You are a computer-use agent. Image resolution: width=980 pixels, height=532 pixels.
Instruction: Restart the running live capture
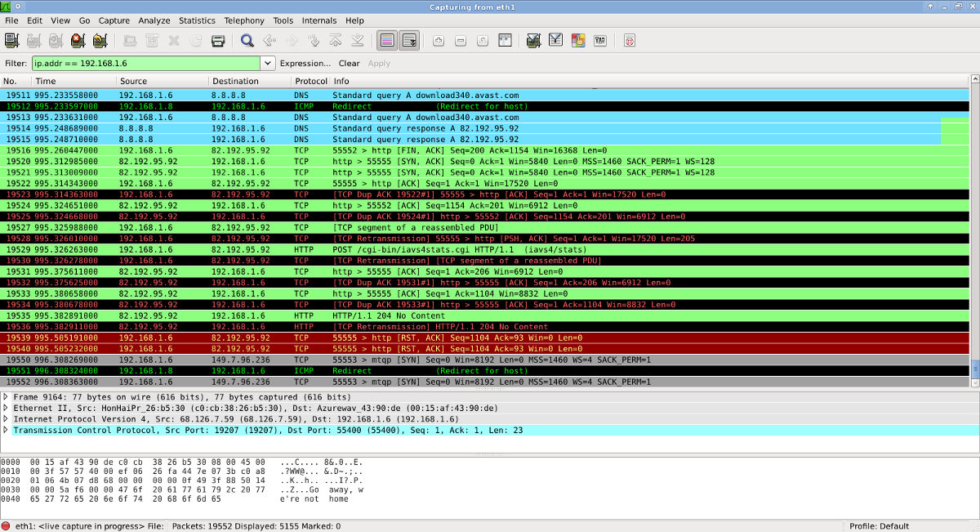(x=100, y=40)
